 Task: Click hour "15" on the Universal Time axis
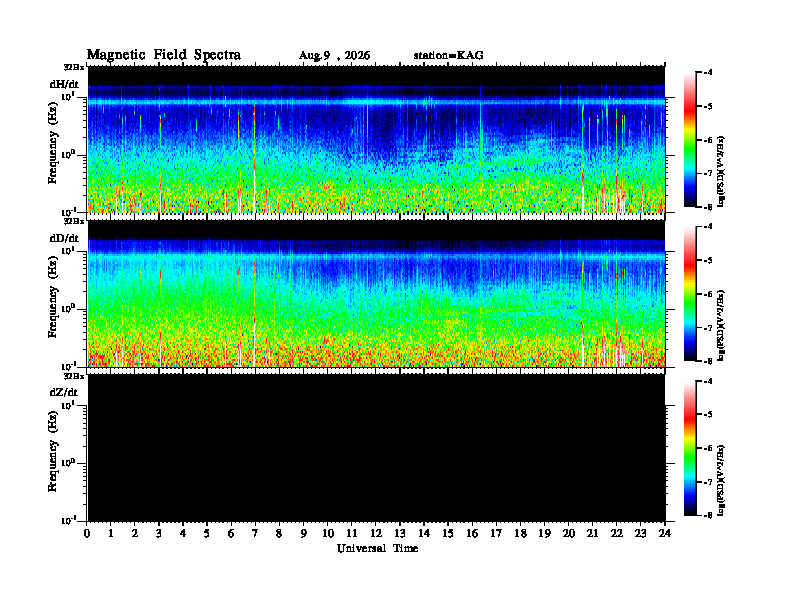448,533
